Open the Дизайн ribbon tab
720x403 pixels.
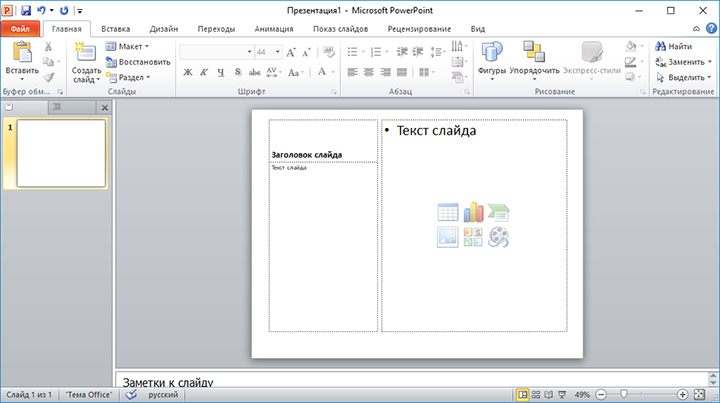164,29
